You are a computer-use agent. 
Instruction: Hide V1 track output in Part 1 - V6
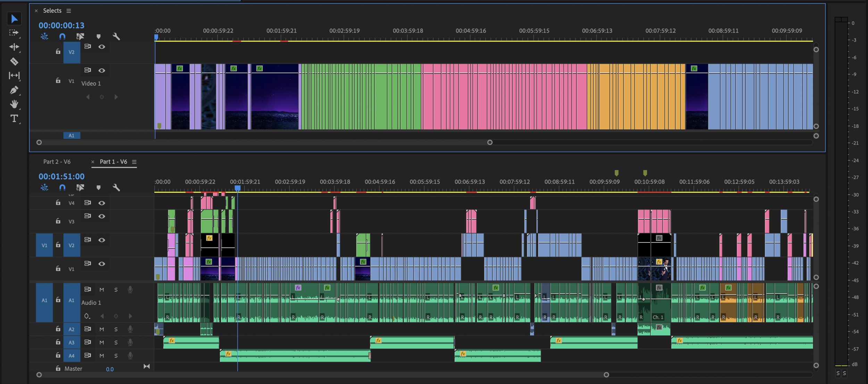pyautogui.click(x=102, y=264)
